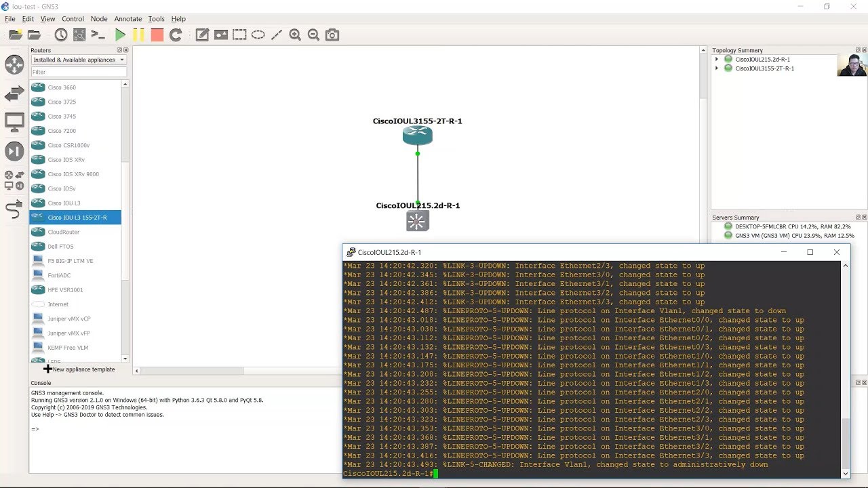
Task: Reload all nodes
Action: [x=176, y=35]
